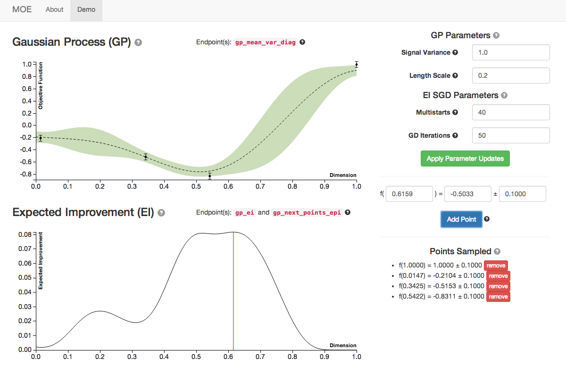This screenshot has width=566, height=392.
Task: Click the Points Sampled heading
Action: (x=460, y=251)
